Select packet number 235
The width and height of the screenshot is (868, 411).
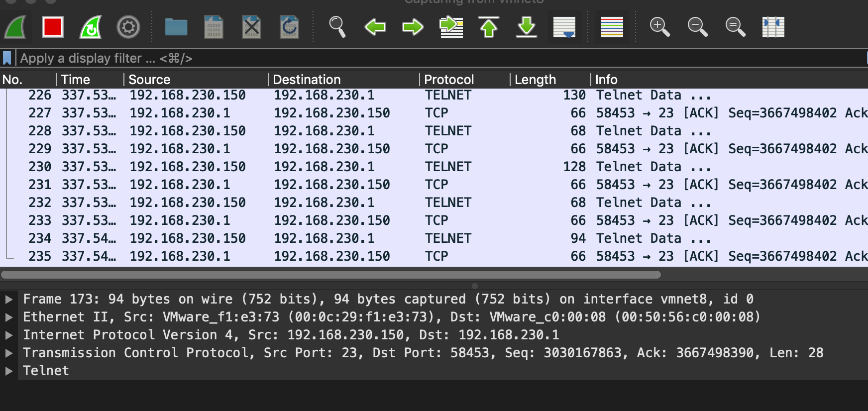[434, 256]
